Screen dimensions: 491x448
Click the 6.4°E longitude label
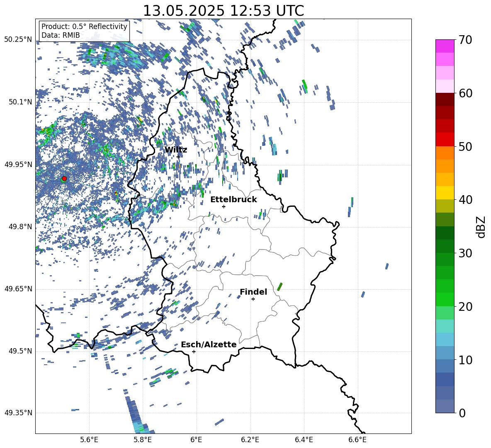pyautogui.click(x=304, y=440)
